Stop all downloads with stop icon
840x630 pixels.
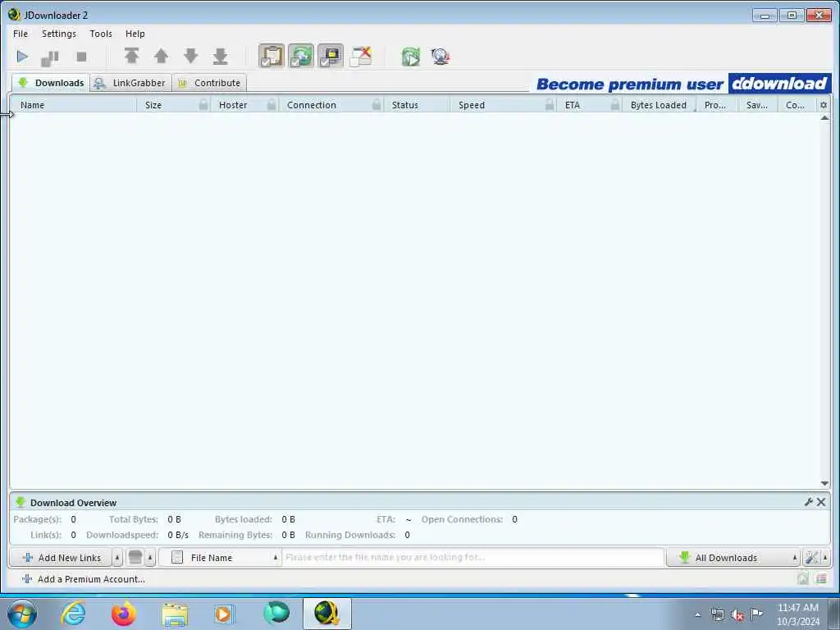pos(81,57)
